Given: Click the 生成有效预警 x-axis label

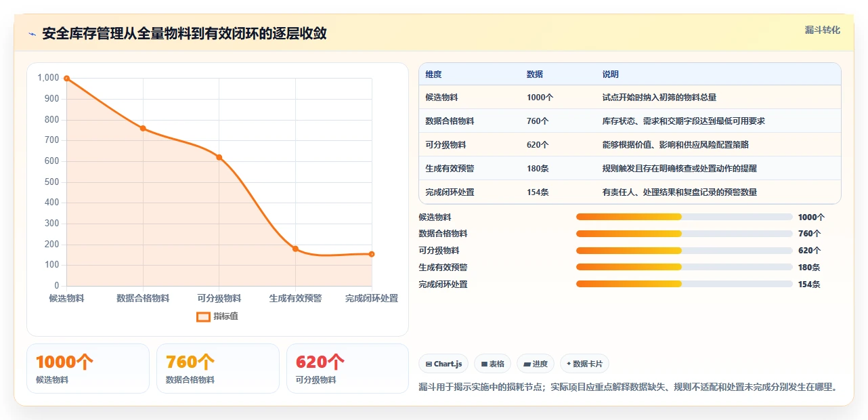Looking at the screenshot, I should (x=295, y=298).
